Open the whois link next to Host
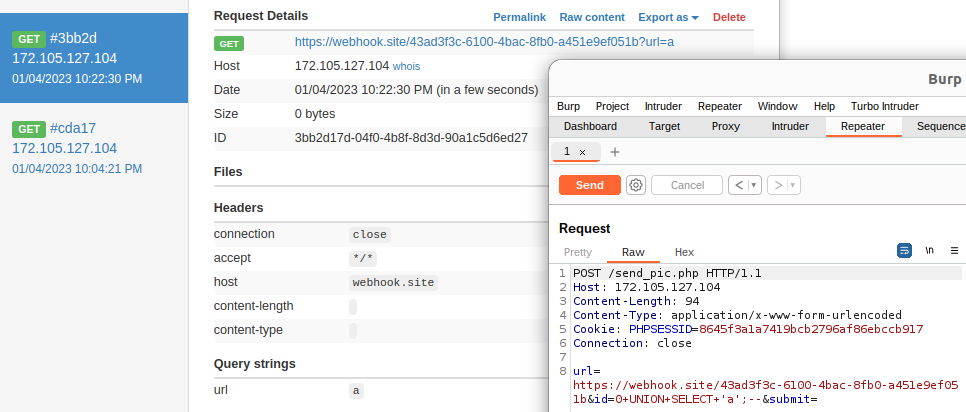This screenshot has height=412, width=966. tap(407, 66)
